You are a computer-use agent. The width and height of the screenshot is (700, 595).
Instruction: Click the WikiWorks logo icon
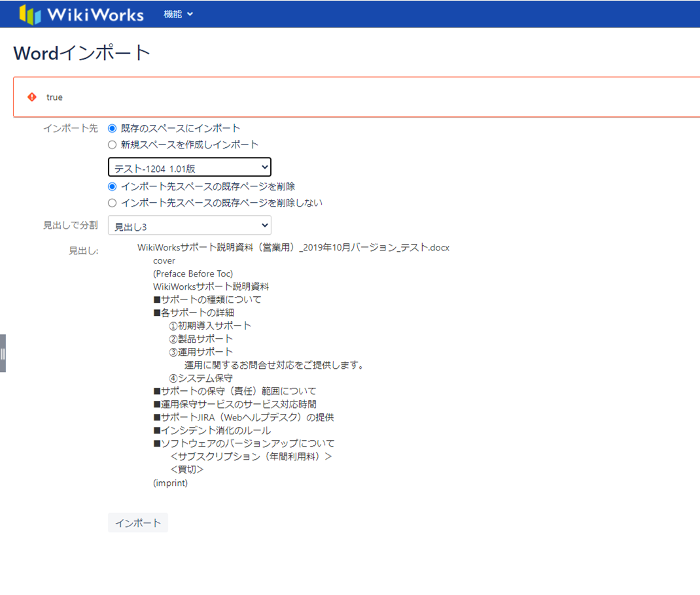coord(29,14)
